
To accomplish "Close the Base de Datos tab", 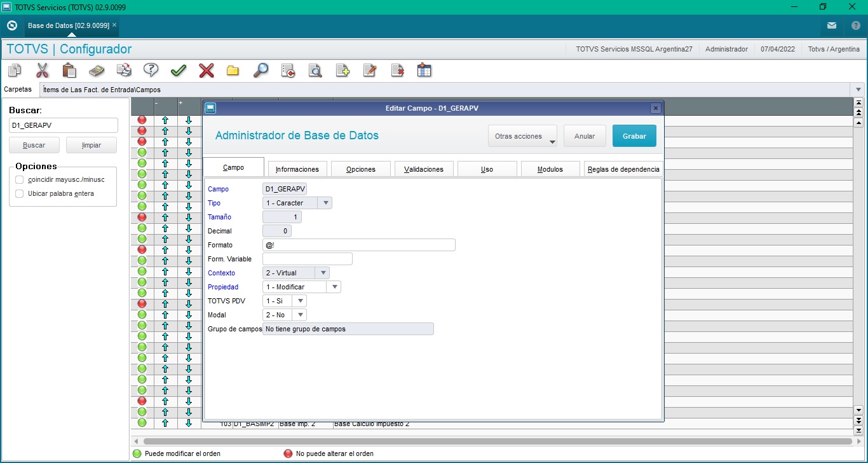I will click(114, 25).
